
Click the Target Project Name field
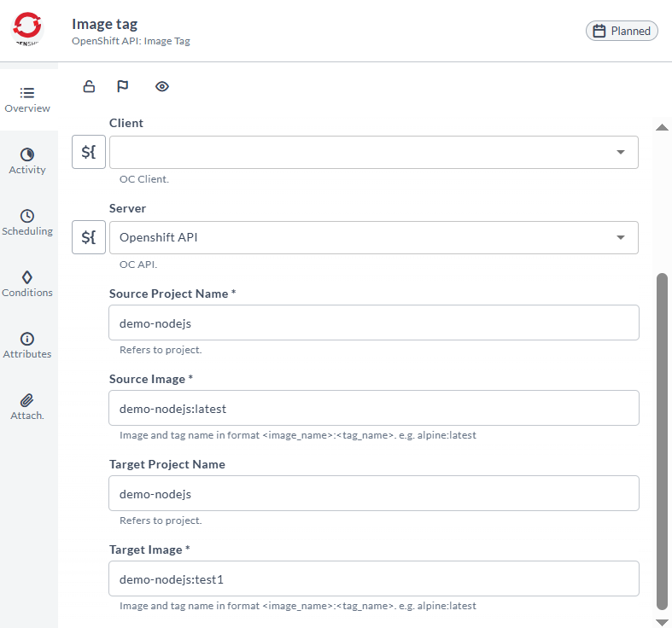coord(374,493)
